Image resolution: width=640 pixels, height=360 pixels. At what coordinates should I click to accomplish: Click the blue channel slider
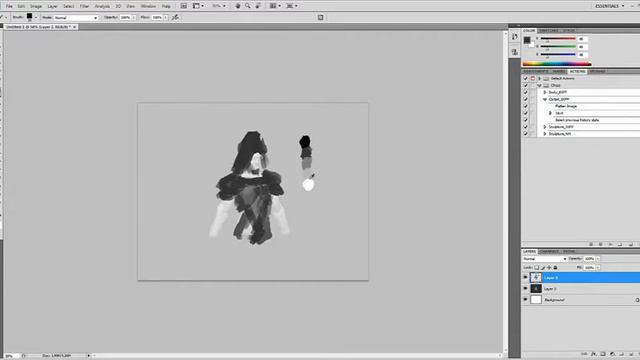pos(558,54)
